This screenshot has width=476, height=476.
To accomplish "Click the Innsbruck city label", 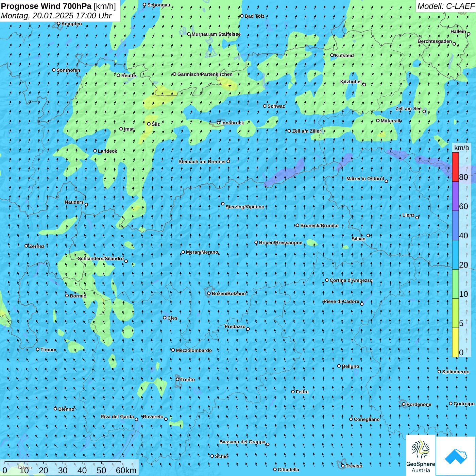I will [233, 123].
